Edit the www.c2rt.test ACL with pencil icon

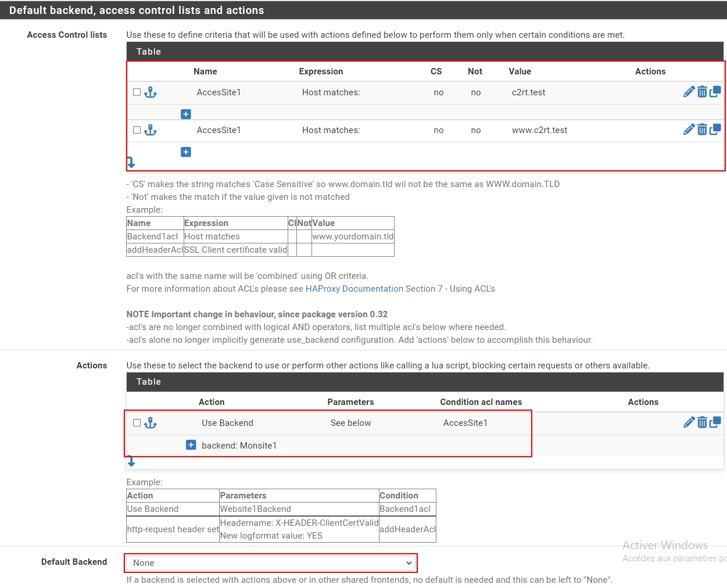[x=689, y=130]
